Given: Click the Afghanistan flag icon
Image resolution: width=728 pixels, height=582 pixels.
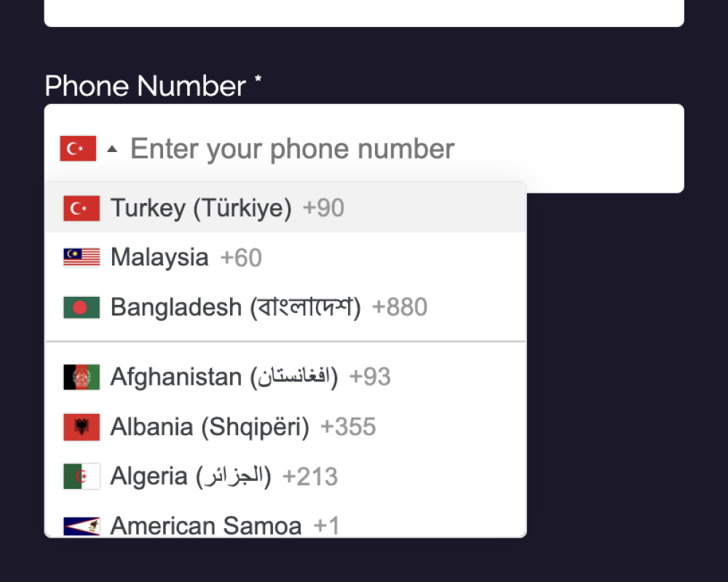Looking at the screenshot, I should click(82, 378).
